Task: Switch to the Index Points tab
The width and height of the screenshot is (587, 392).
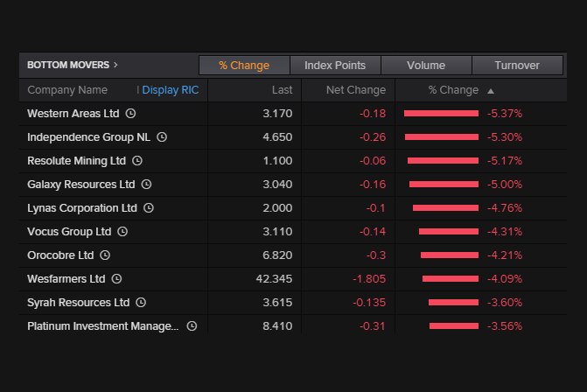Action: pos(335,65)
